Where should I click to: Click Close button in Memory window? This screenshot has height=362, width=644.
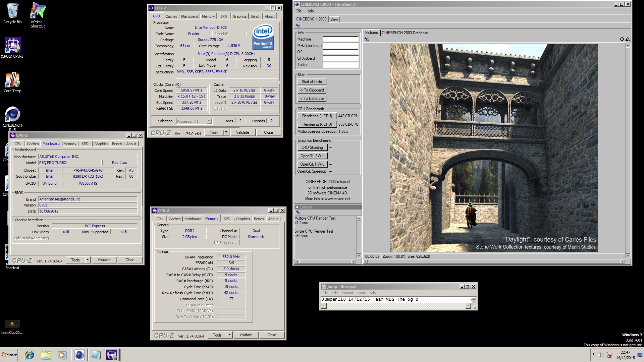272,335
